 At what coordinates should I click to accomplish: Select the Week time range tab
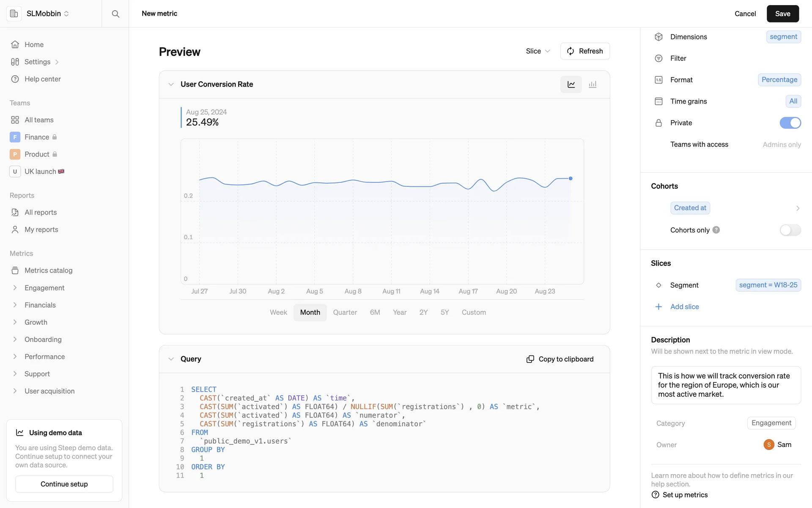[x=278, y=312]
